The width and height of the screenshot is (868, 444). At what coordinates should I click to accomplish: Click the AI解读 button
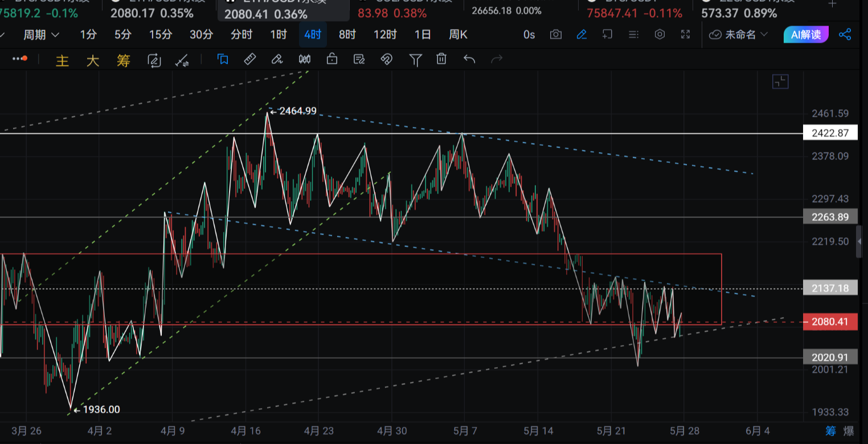pos(806,35)
